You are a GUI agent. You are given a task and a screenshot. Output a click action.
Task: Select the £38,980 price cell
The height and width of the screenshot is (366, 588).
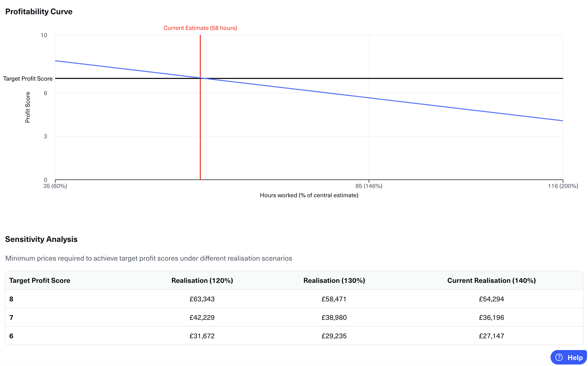click(334, 317)
